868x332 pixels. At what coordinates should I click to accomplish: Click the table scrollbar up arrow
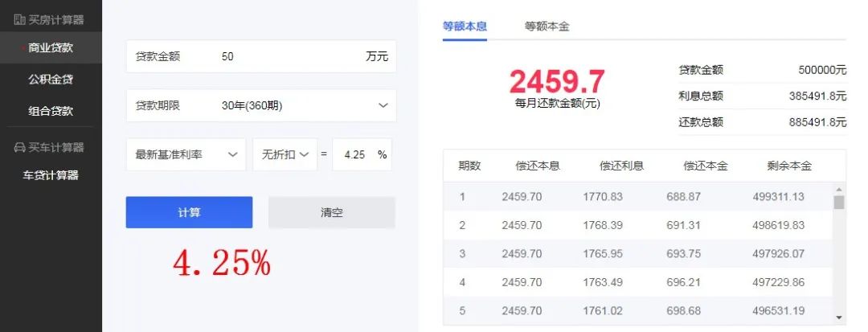click(x=839, y=189)
